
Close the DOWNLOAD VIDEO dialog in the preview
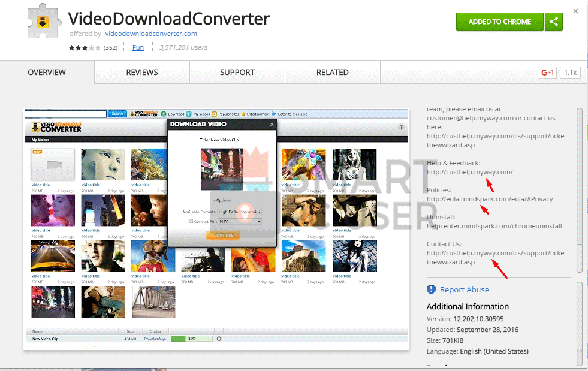(272, 124)
